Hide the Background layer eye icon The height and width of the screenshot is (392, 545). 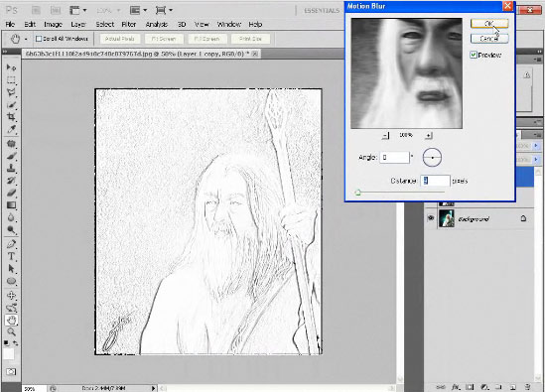431,218
